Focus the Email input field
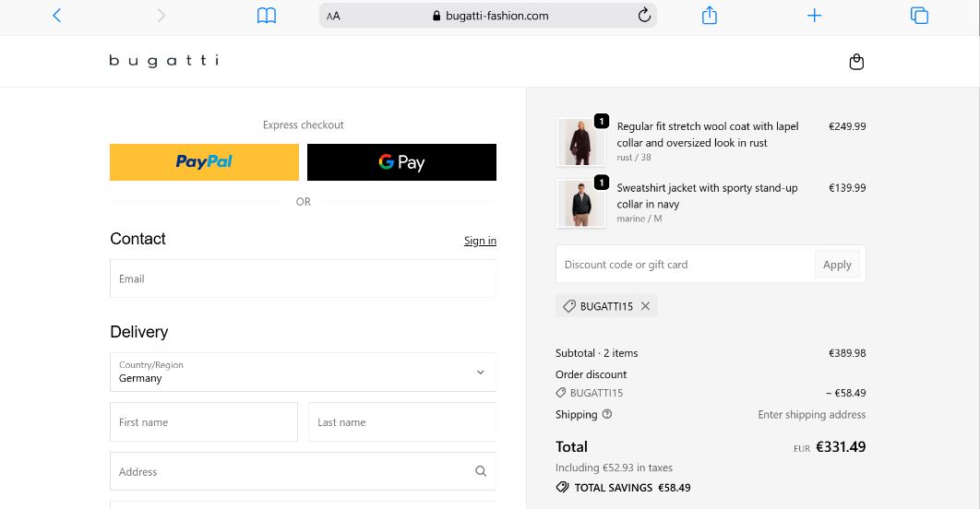 tap(303, 278)
